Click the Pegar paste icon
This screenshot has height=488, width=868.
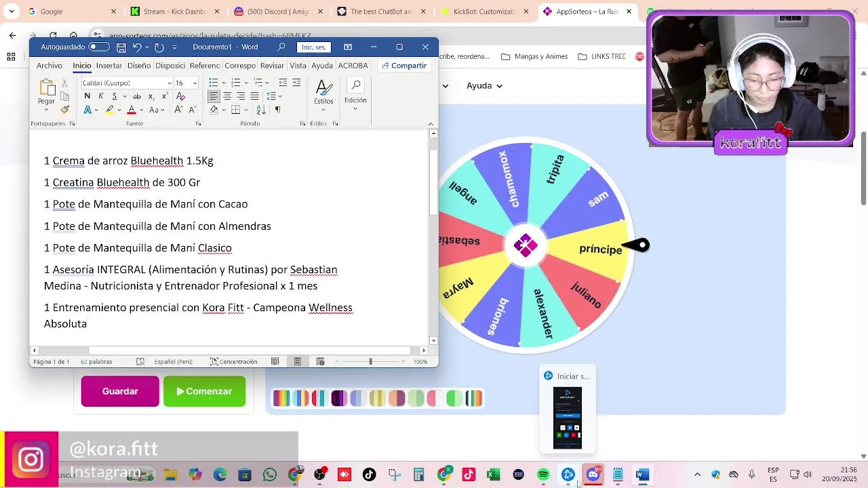tap(47, 87)
